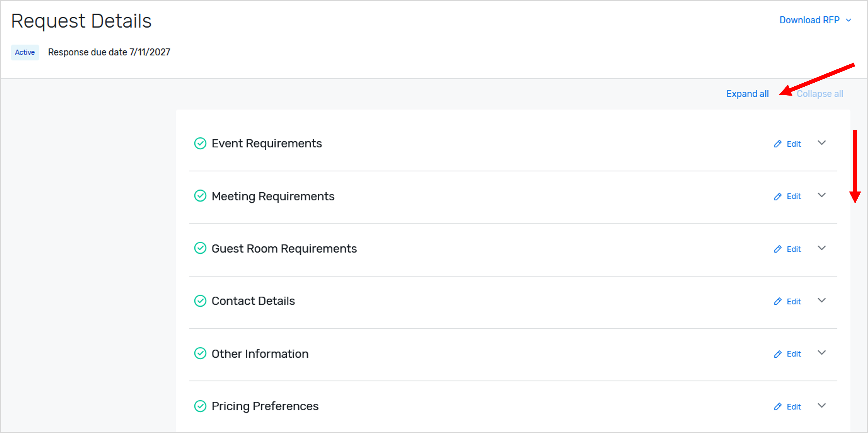Expand the Other Information section
Viewport: 868px width, 433px height.
822,353
